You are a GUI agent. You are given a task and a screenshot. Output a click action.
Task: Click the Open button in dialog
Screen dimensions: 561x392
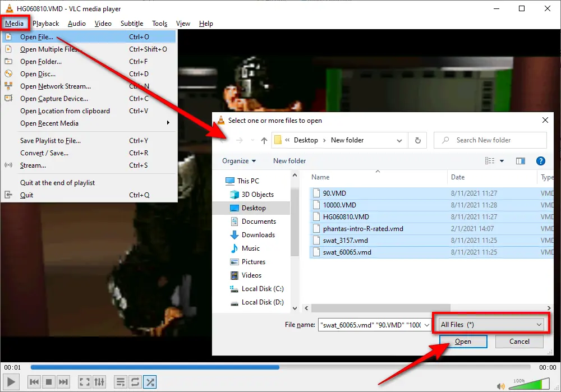(x=463, y=342)
